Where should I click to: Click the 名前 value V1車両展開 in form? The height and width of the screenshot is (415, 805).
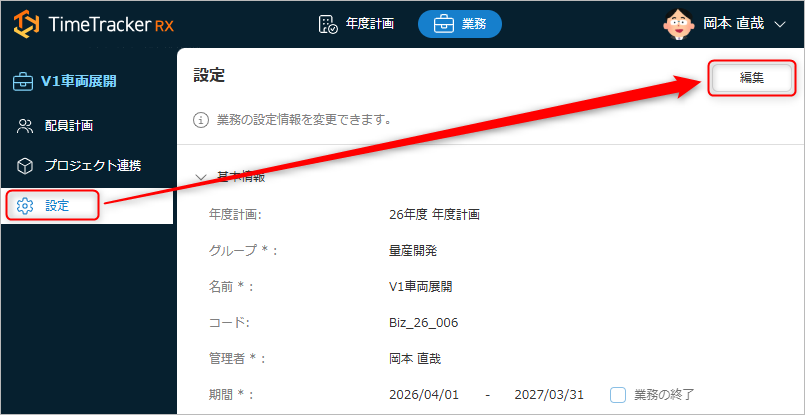(x=420, y=286)
